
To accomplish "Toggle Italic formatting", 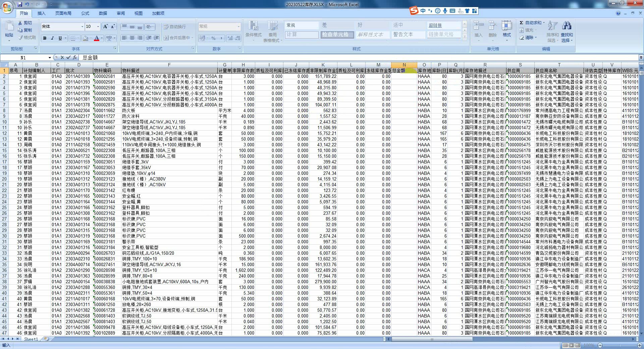I will point(52,38).
